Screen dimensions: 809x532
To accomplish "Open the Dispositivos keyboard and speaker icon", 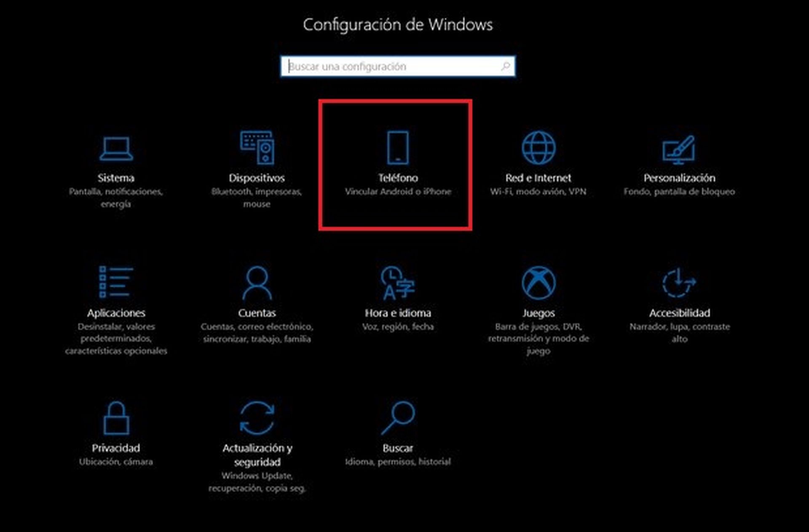I will tap(257, 147).
